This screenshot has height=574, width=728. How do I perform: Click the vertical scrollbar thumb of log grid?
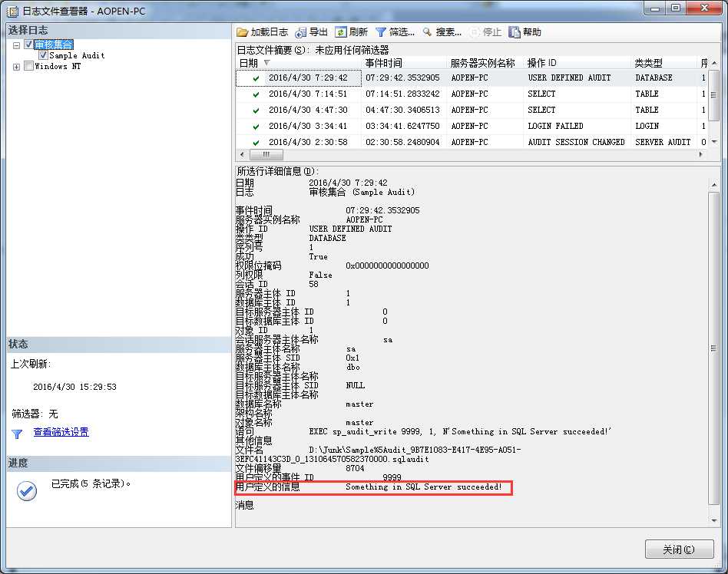click(713, 94)
